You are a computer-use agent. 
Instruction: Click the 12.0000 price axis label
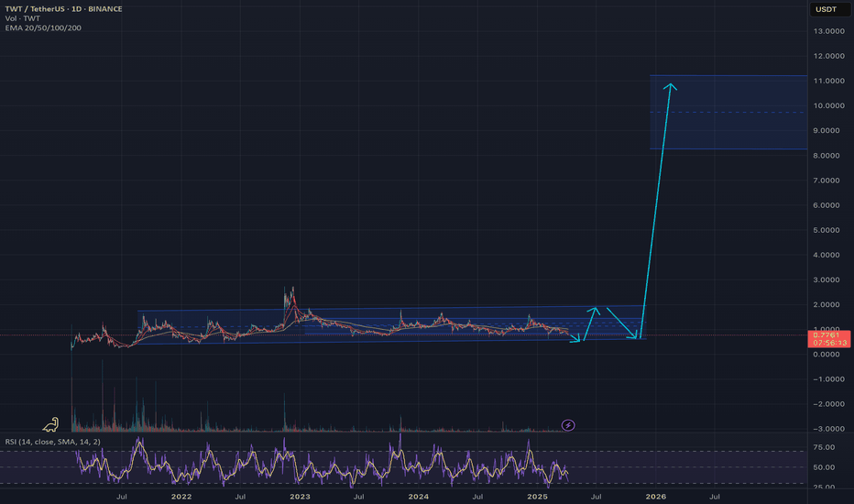click(x=829, y=56)
